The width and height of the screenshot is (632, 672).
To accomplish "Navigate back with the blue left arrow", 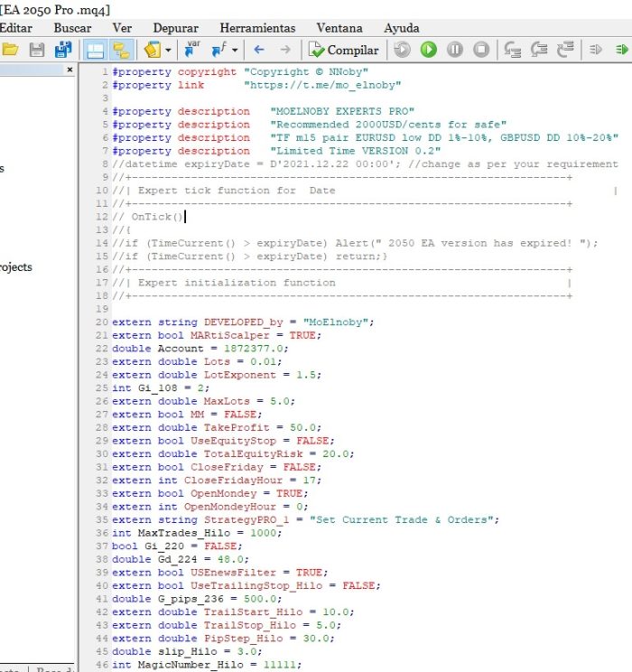I will click(259, 50).
